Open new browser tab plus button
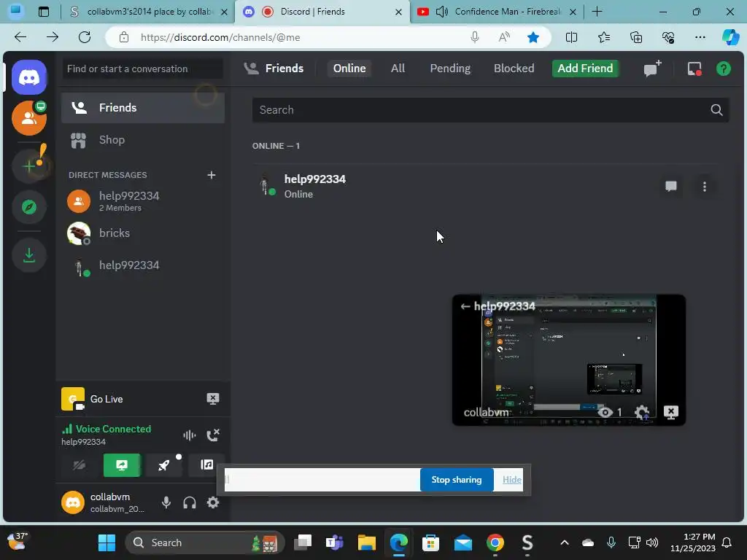Screen dimensions: 747x560 click(x=597, y=12)
